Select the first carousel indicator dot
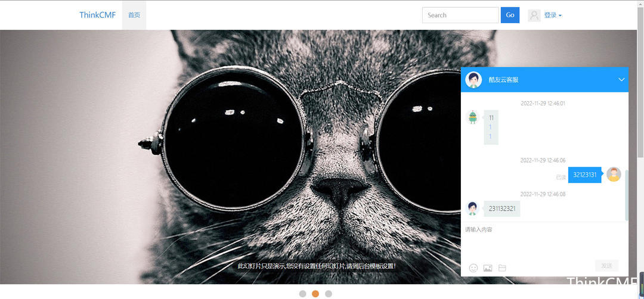 pos(302,294)
